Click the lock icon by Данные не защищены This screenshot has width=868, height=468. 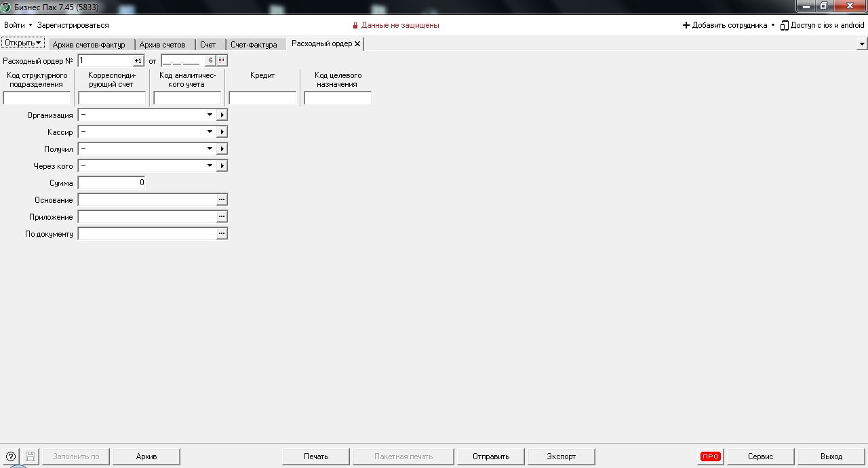pos(355,25)
